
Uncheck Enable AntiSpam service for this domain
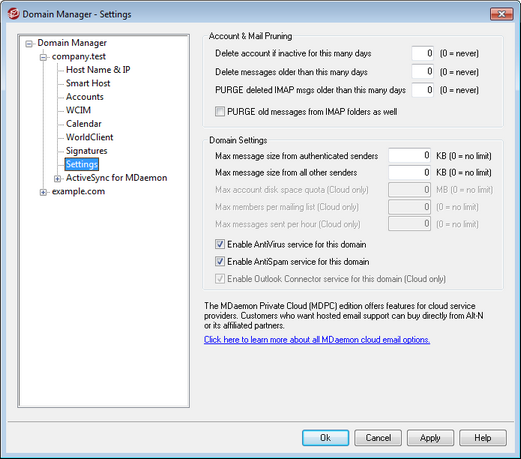click(220, 261)
